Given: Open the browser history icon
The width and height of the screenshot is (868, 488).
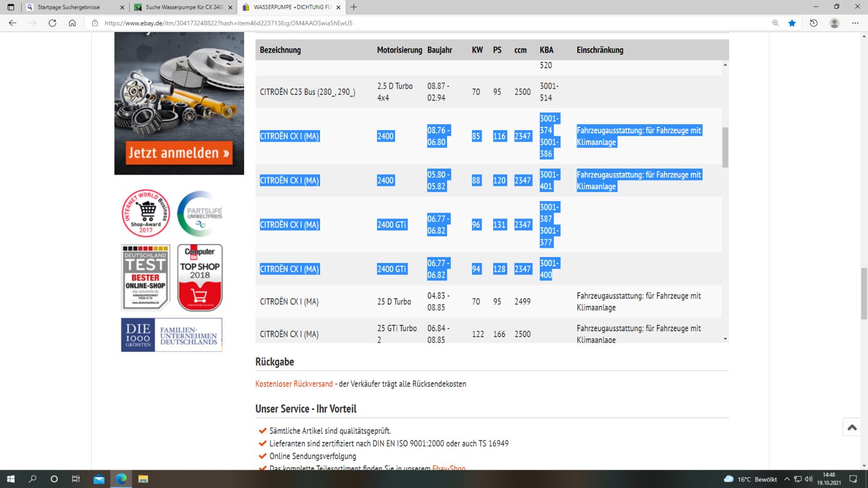Looking at the screenshot, I should tap(814, 23).
